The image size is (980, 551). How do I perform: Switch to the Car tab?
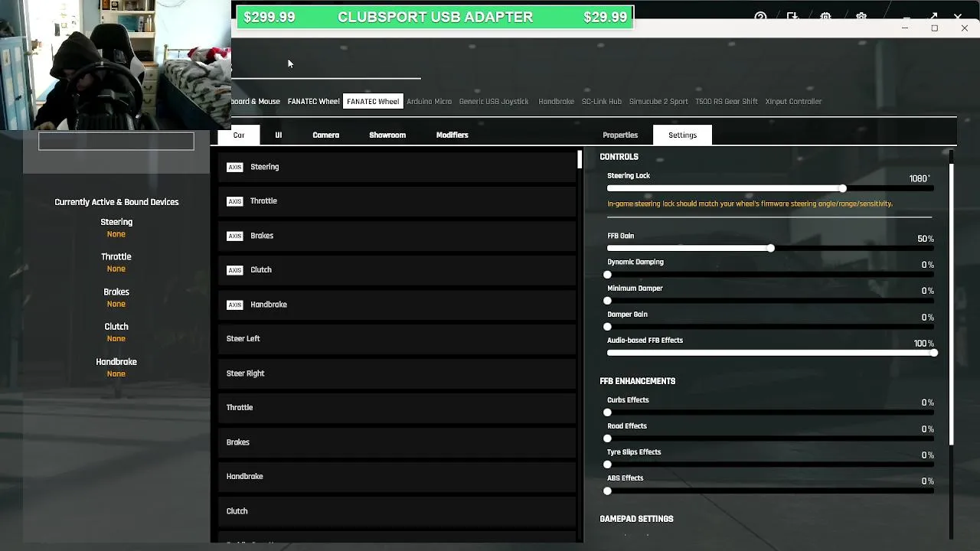(239, 135)
